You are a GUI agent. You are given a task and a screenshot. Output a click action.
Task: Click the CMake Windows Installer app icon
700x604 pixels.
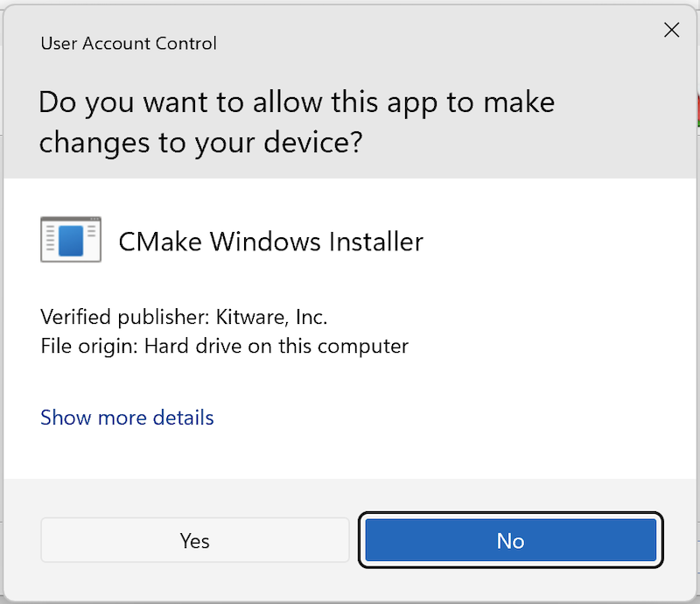click(x=71, y=240)
